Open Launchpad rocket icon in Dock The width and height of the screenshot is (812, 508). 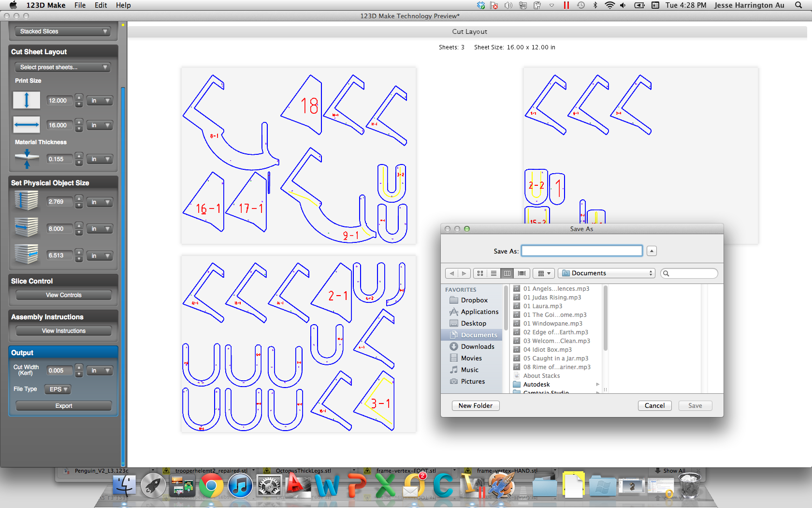click(x=153, y=486)
